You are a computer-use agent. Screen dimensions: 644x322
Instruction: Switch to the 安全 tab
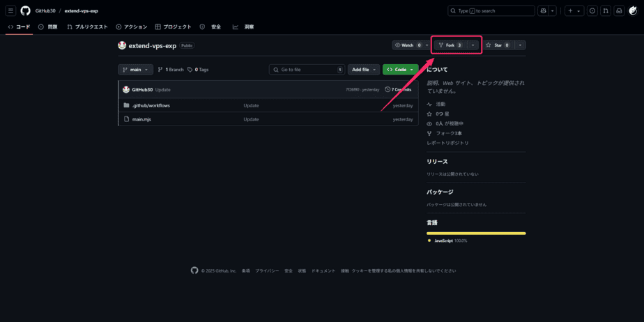coord(210,27)
